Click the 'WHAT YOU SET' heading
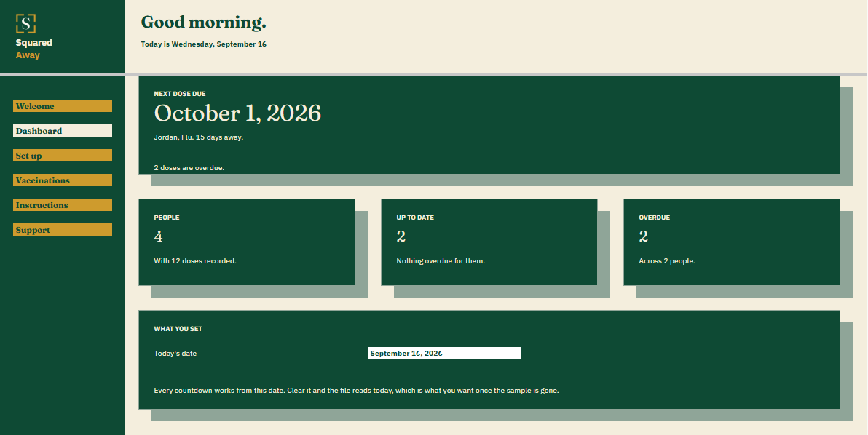868x435 pixels. tap(178, 329)
